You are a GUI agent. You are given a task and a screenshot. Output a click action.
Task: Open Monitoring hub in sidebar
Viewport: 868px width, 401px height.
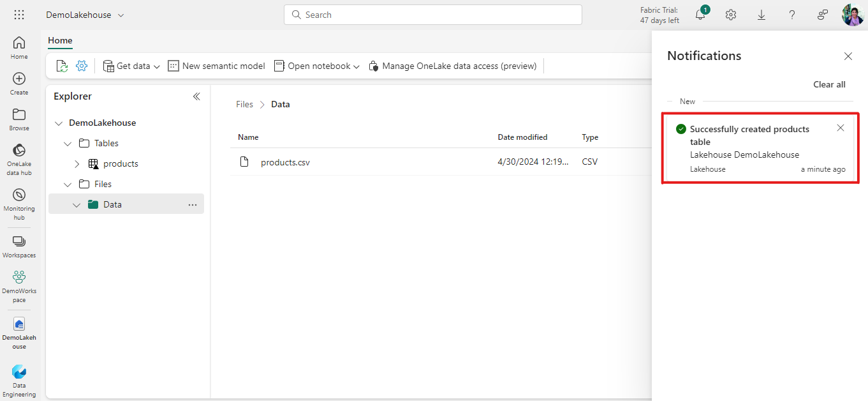(19, 204)
